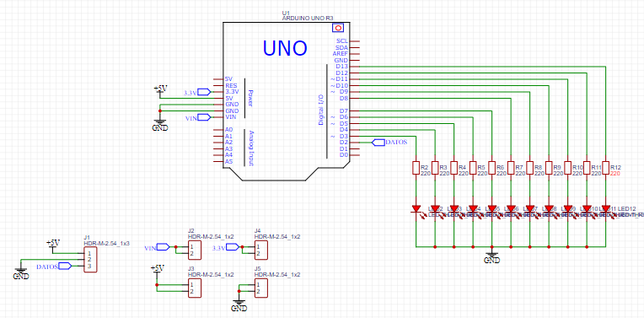The width and height of the screenshot is (644, 318).
Task: Select the R11 resistor symbol
Action: tap(587, 168)
